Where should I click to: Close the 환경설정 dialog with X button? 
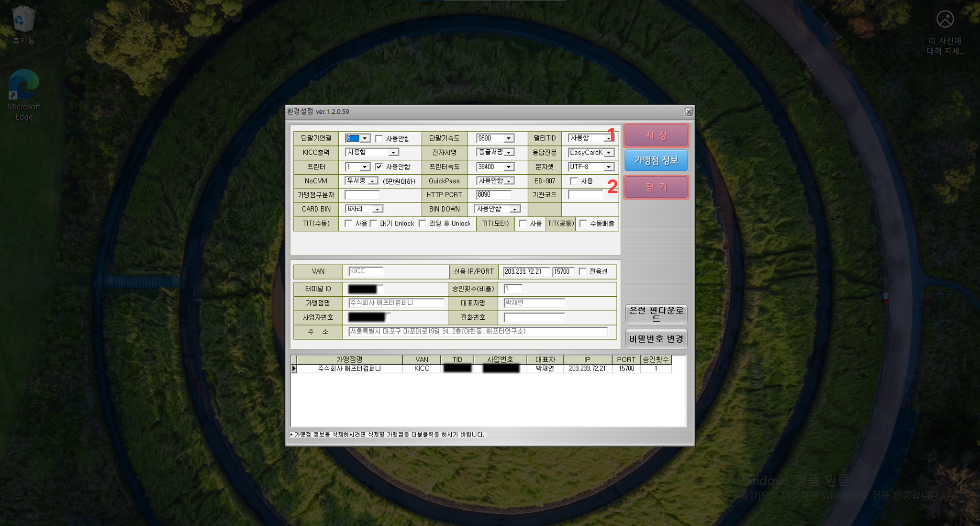(689, 112)
